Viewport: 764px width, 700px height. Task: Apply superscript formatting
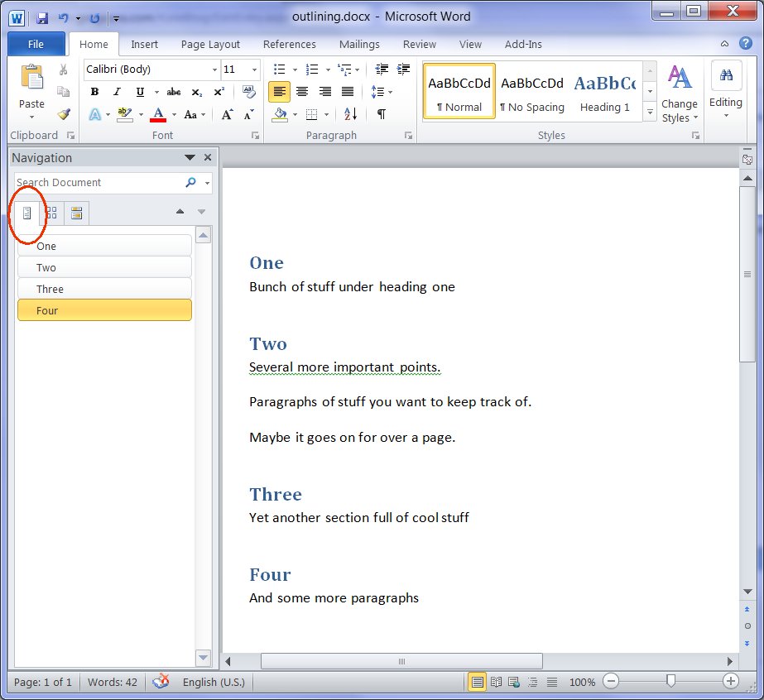coord(219,92)
